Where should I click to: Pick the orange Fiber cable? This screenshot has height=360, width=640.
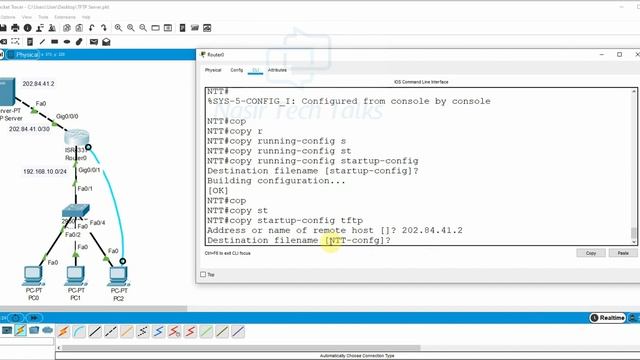127,331
